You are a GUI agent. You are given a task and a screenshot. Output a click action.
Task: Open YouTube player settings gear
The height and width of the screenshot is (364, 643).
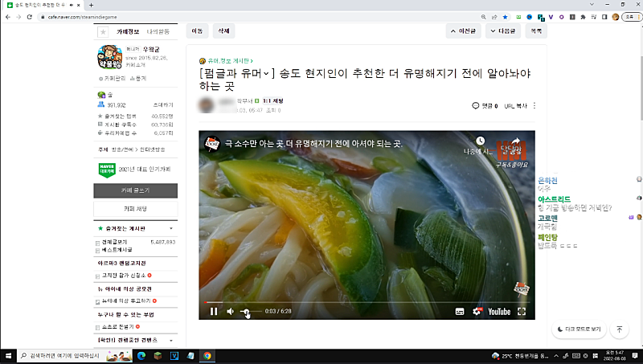tap(477, 312)
